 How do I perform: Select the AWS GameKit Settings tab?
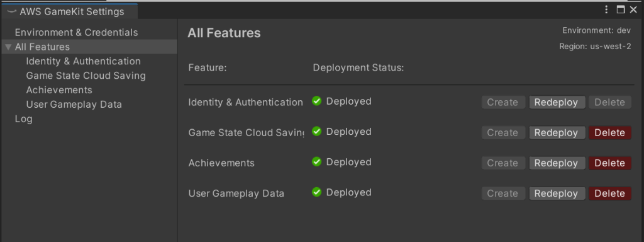coord(70,11)
